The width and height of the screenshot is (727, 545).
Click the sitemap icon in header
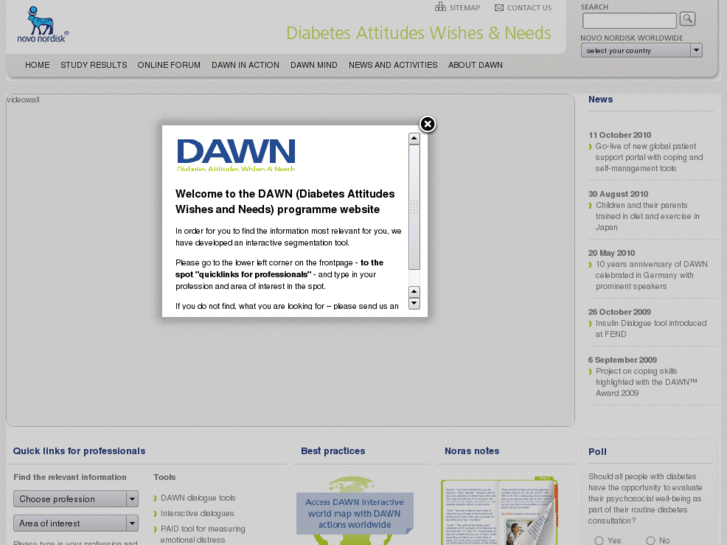click(x=440, y=7)
